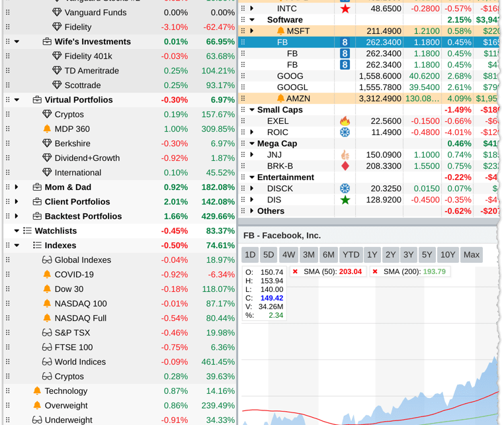504x425 pixels.
Task: Select the GOOGL stock row
Action: click(x=368, y=87)
